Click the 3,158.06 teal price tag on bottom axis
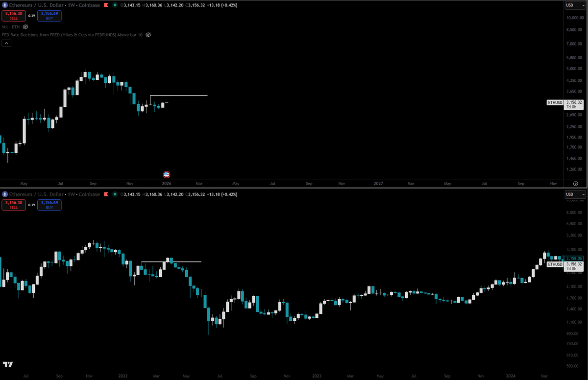The image size is (588, 380). (573, 258)
